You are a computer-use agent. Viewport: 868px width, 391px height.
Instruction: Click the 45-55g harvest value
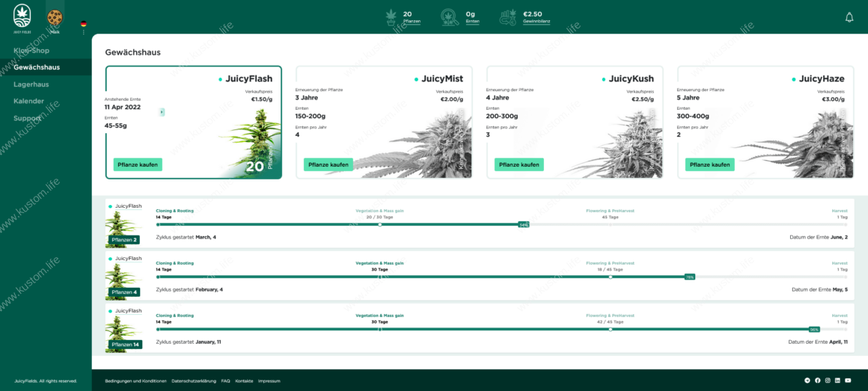coord(116,126)
